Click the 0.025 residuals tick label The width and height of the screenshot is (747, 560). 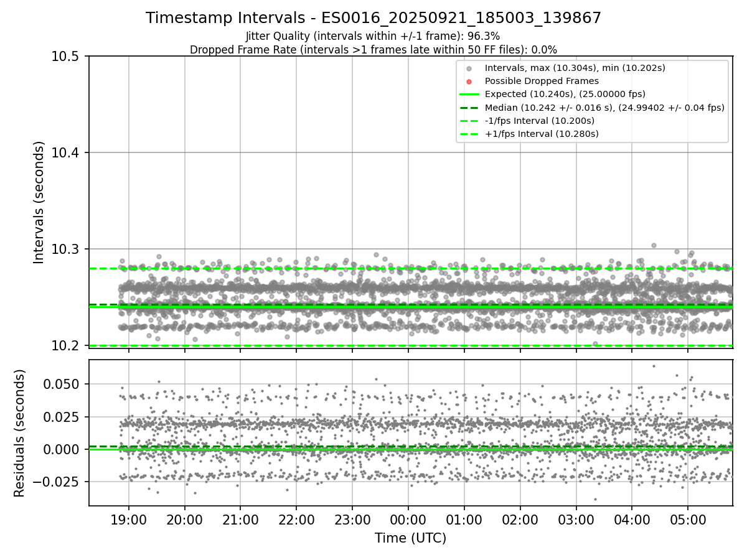click(62, 416)
